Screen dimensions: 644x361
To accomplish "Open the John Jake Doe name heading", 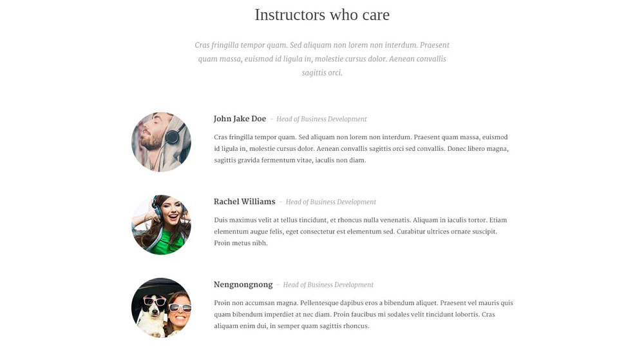I will click(240, 119).
